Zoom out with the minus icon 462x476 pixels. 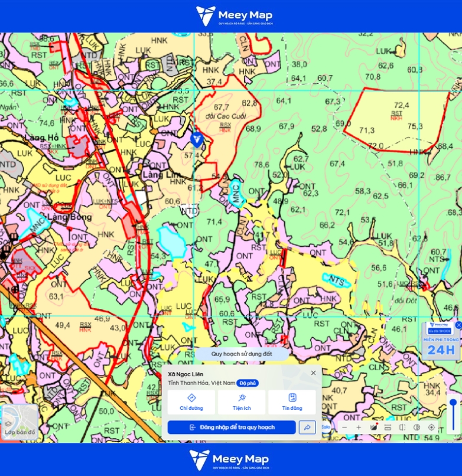point(344,428)
